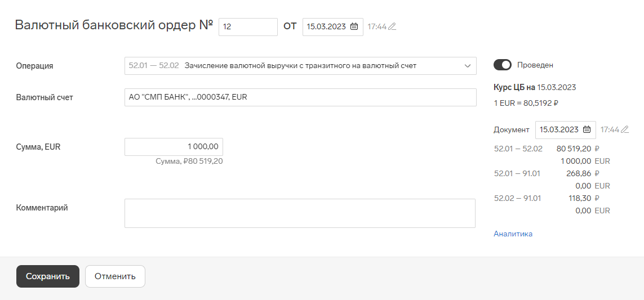644x300 pixels.
Task: Click the Операция field label
Action: click(34, 66)
